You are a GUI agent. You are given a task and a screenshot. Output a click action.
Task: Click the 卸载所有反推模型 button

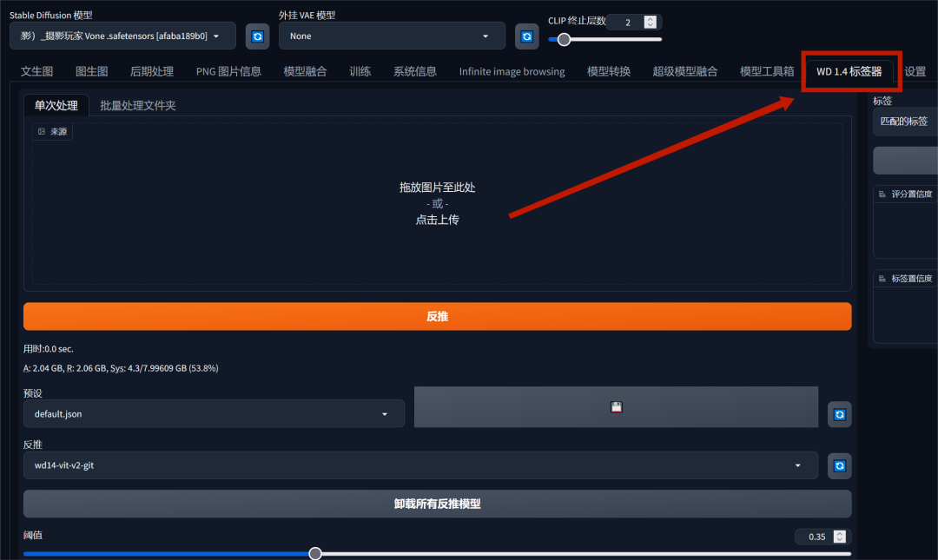coord(437,504)
